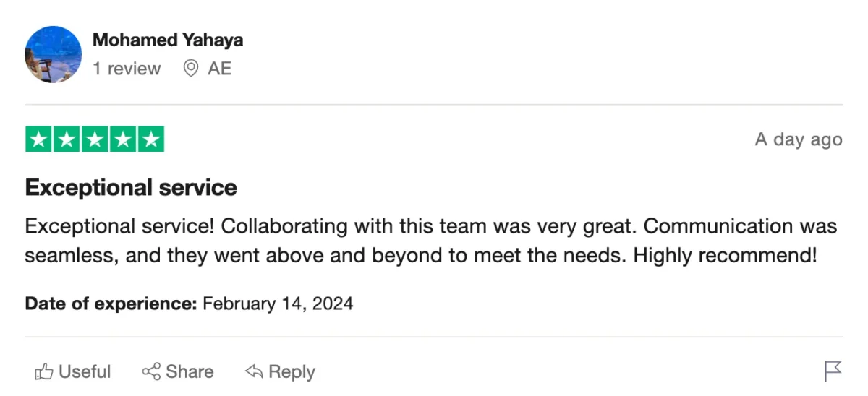This screenshot has height=396, width=868.
Task: Click the review body paragraph text
Action: click(430, 241)
